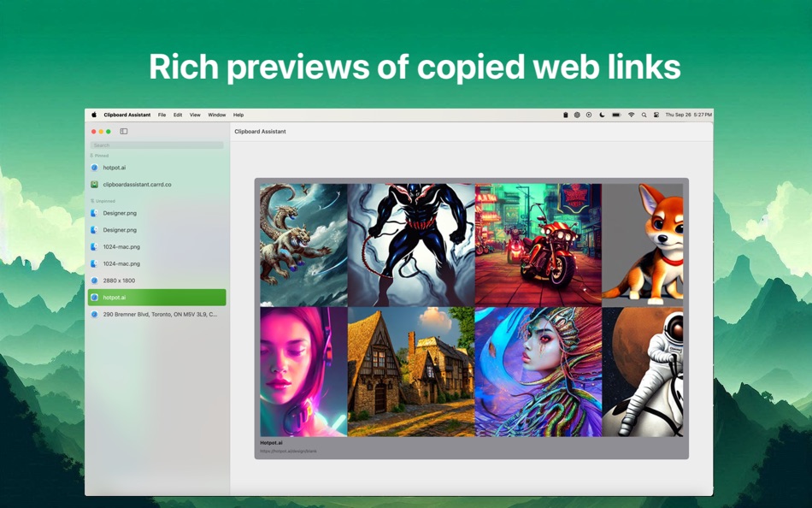Image resolution: width=812 pixels, height=508 pixels.
Task: Open the File menu
Action: (x=162, y=115)
